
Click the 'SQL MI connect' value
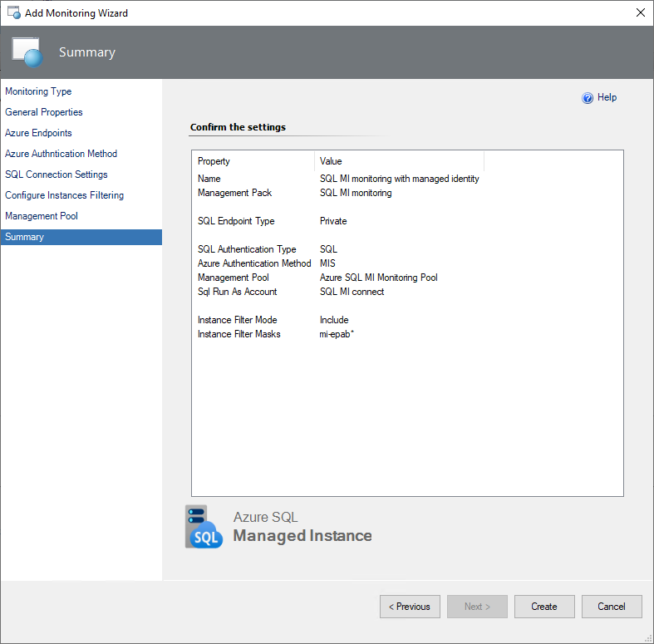[352, 292]
